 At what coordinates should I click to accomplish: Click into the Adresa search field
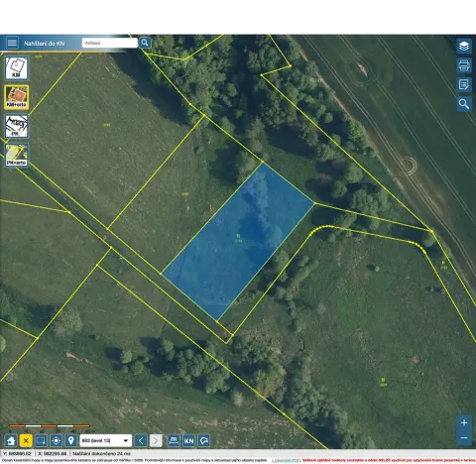click(110, 43)
